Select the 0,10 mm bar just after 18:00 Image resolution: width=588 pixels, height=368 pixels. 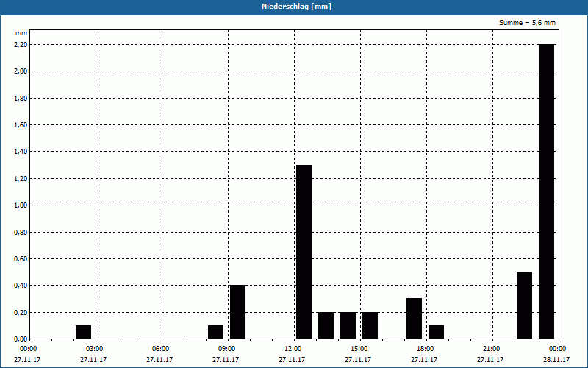tap(436, 333)
